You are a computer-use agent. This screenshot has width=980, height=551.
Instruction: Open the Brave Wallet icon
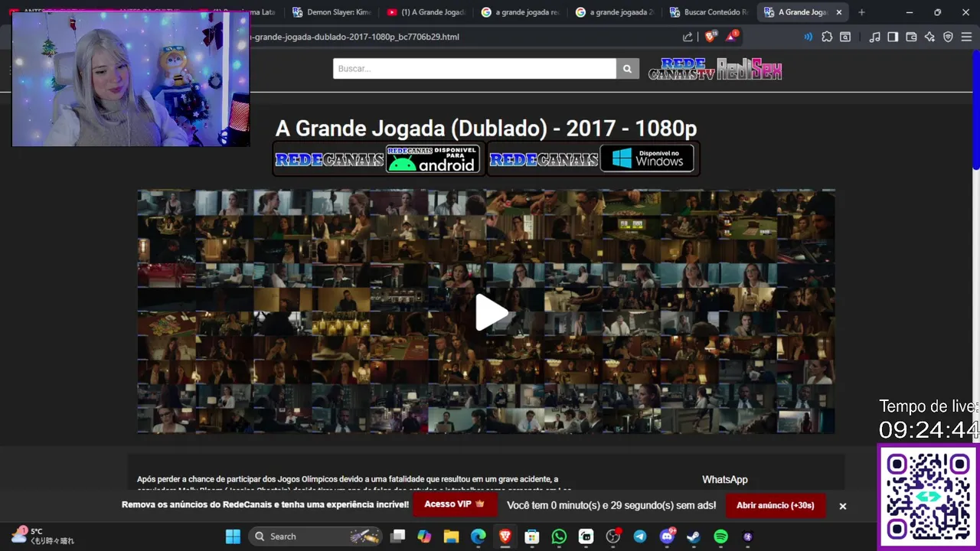click(x=911, y=37)
